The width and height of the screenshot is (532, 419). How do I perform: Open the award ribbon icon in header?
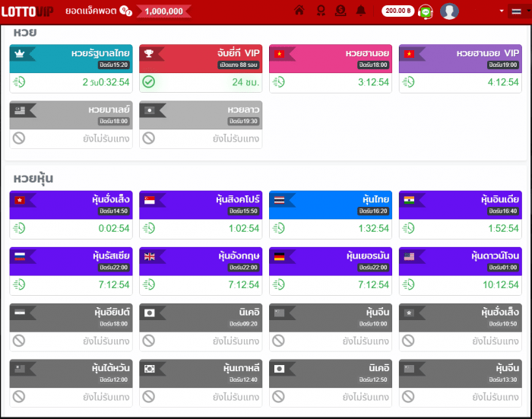(321, 11)
